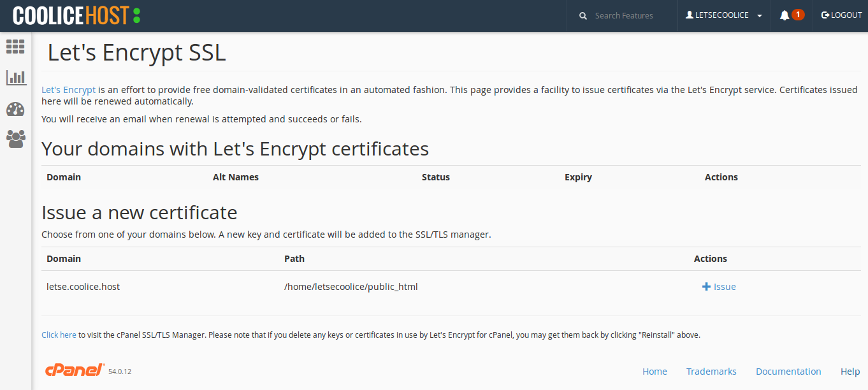Click the LOGOUT button
Screen dimensions: 868x390
(841, 15)
